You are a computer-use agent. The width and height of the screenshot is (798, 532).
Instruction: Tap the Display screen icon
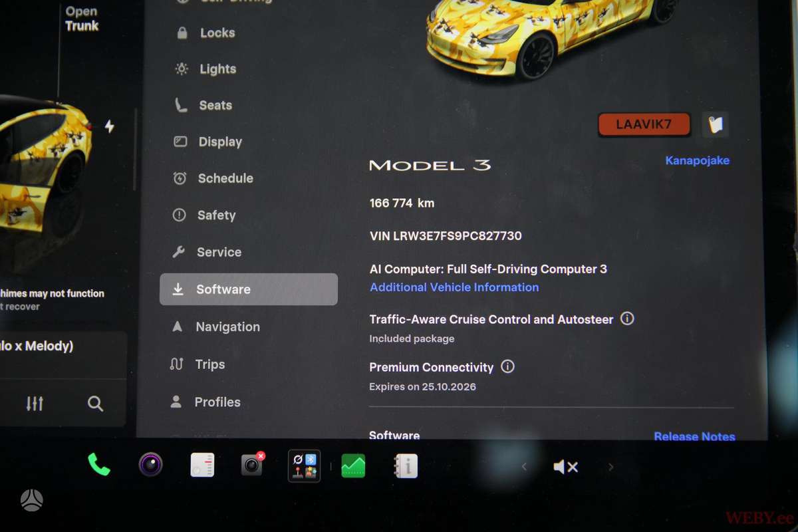(x=180, y=142)
